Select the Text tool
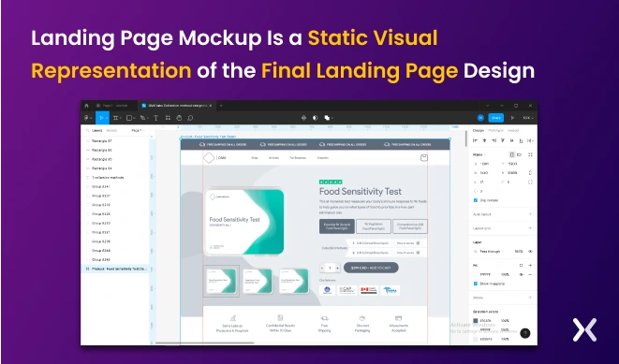 [x=156, y=118]
